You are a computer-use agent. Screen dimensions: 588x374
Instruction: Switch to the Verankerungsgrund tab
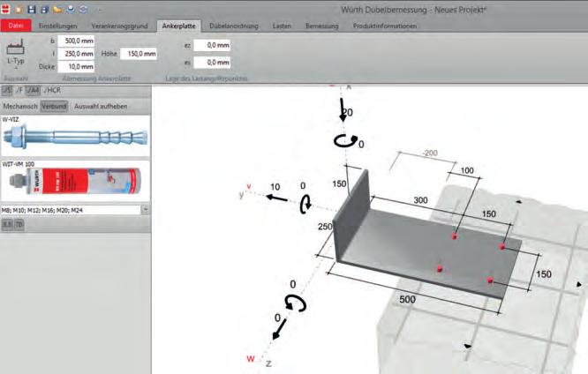pos(119,26)
